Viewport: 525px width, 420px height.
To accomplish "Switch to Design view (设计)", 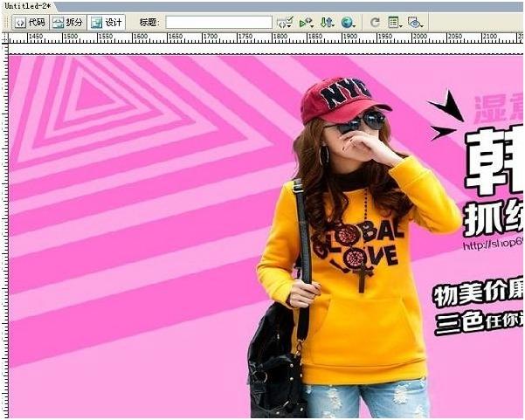I will tap(107, 22).
